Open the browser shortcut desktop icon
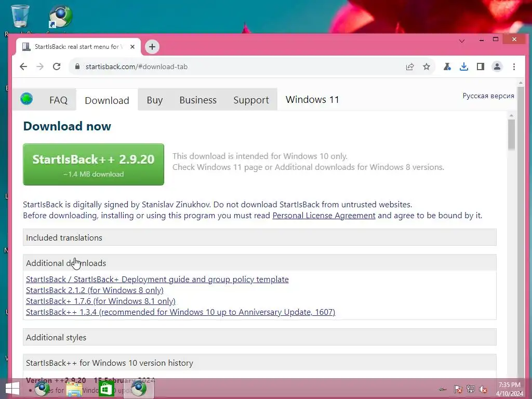Viewport: 532px width, 399px height. [x=60, y=16]
